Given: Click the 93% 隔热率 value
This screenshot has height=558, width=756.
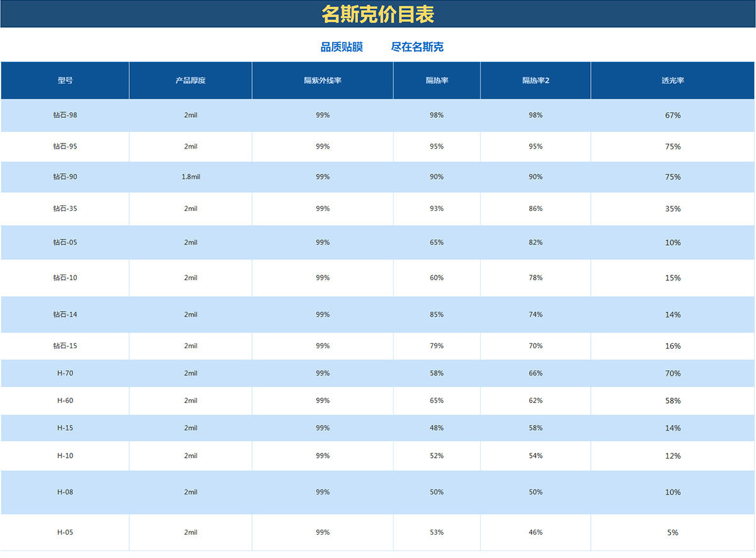Looking at the screenshot, I should (437, 208).
